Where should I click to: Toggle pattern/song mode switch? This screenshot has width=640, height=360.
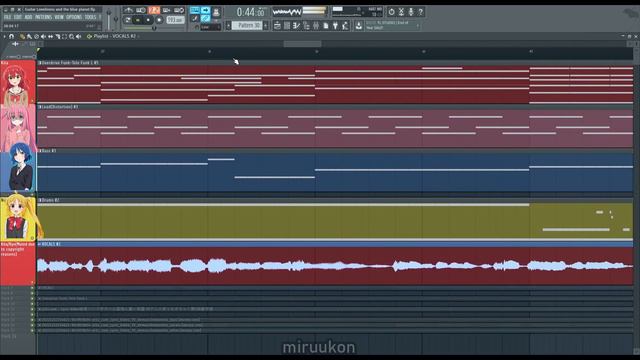127,20
